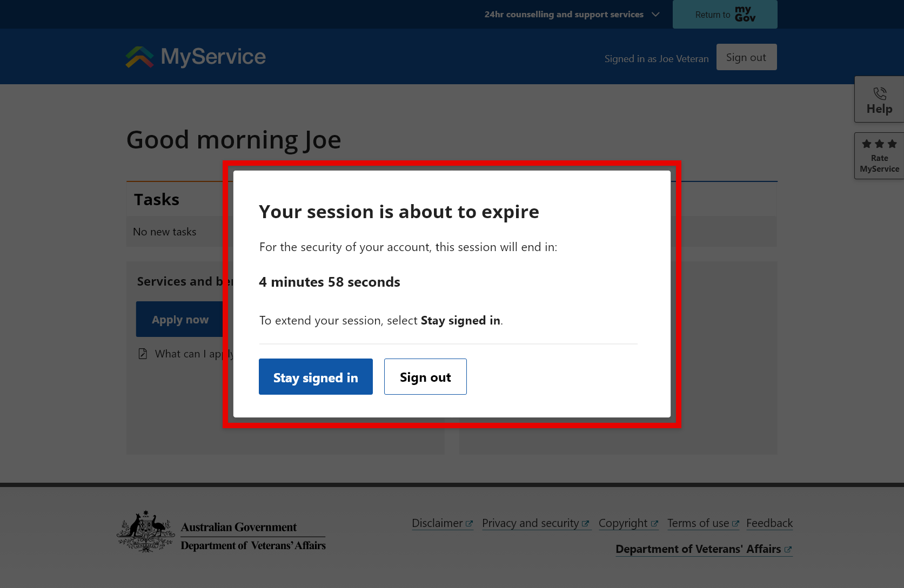Open the Help phone icon panel
This screenshot has width=904, height=588.
(880, 93)
